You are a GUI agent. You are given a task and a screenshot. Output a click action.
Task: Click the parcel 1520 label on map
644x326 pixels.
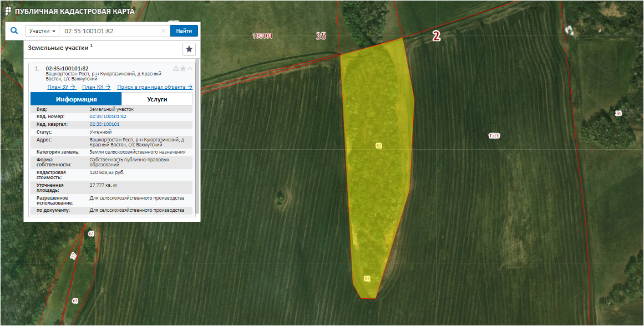click(494, 136)
